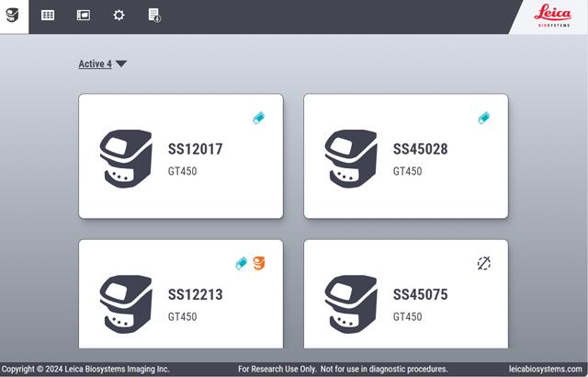This screenshot has width=588, height=377.
Task: Click GT450 model text under SS12213
Action: tap(182, 317)
